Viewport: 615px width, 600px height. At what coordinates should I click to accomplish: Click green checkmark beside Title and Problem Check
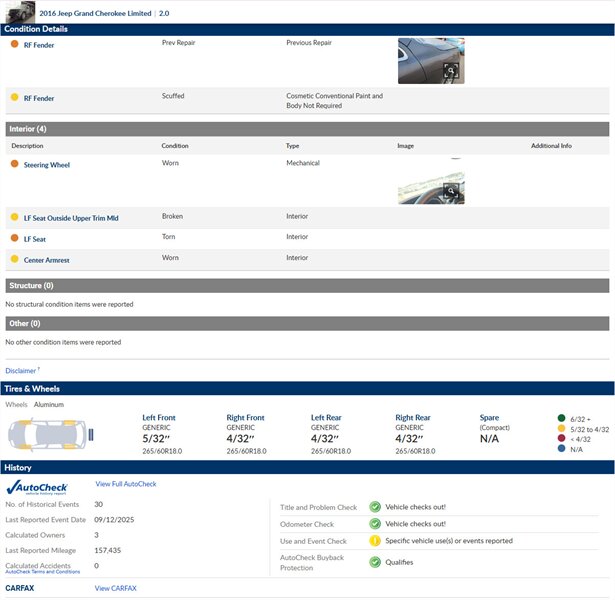[375, 507]
